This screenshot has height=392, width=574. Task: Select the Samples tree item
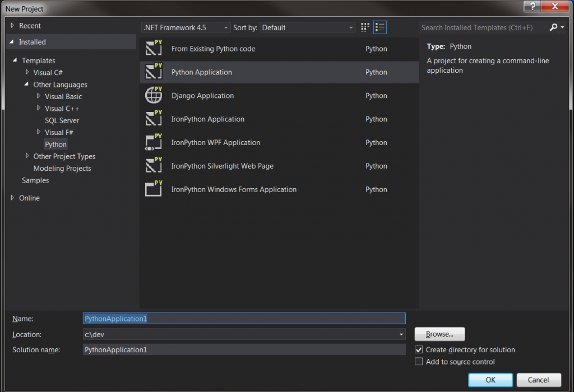(x=35, y=180)
